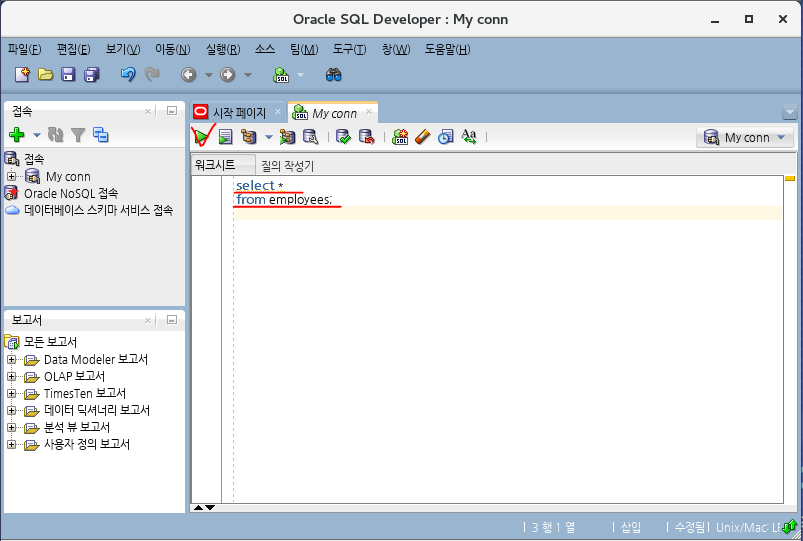Open the My conn connection selector dropdown
The image size is (803, 541).
745,137
